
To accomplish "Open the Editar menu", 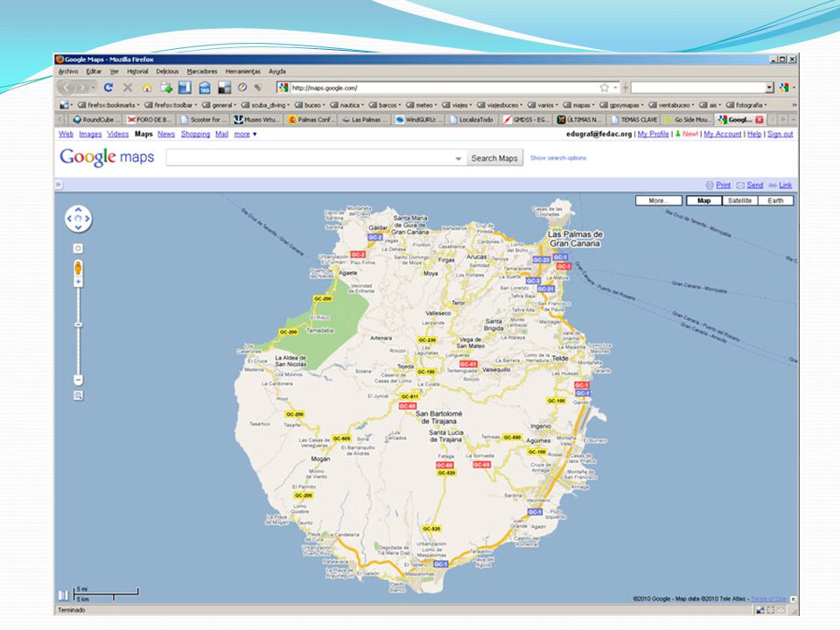I will pyautogui.click(x=94, y=71).
